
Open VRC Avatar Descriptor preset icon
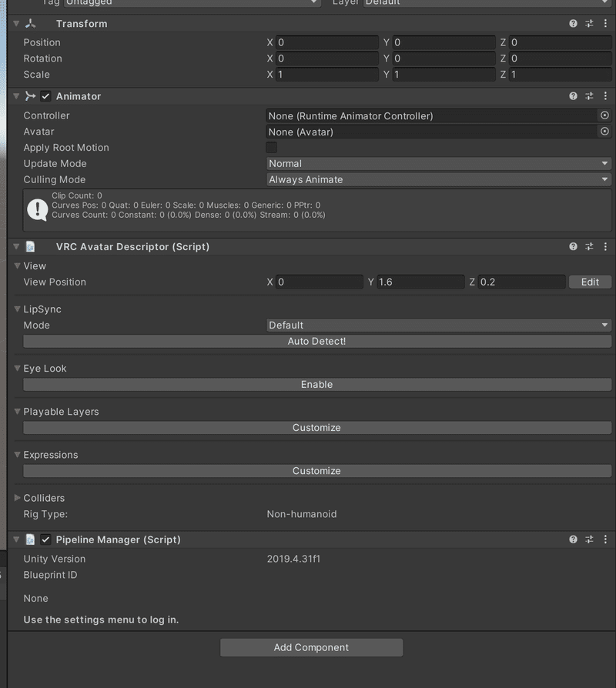coord(589,246)
